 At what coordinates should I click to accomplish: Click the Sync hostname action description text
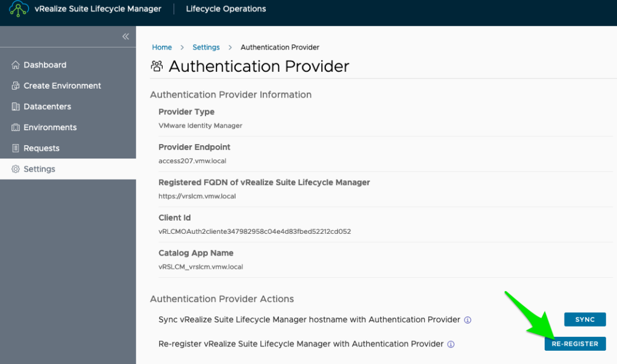tap(309, 319)
